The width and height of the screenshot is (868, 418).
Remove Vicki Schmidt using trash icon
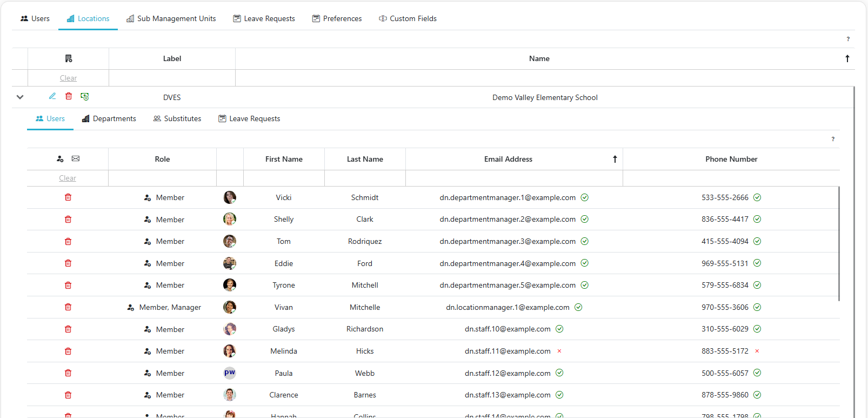68,197
